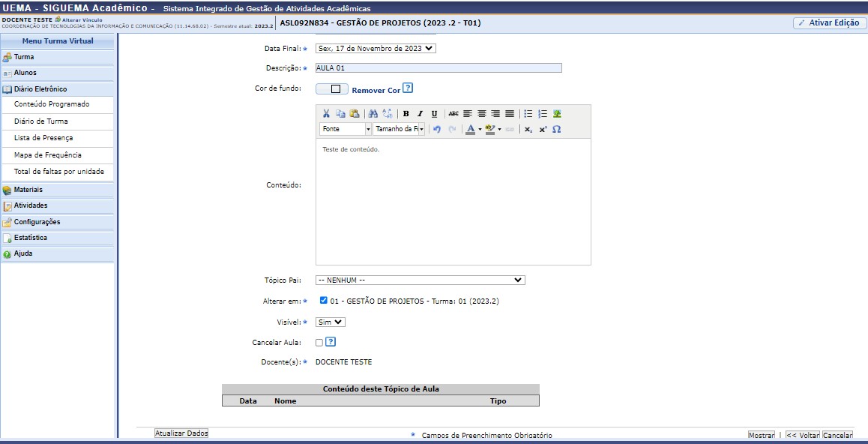Viewport: 868px width, 444px height.
Task: Insert a numbered list
Action: 543,114
